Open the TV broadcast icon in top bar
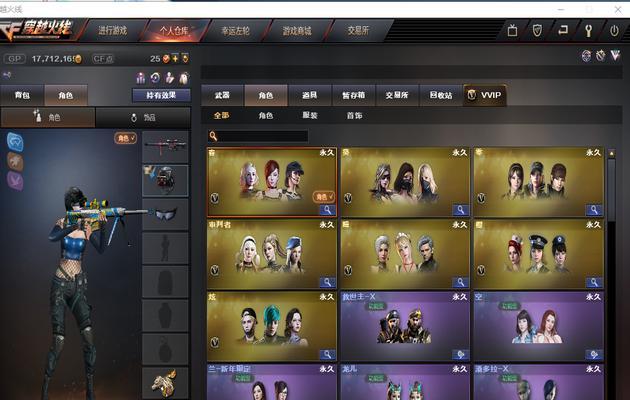Screen dimensions: 630x400 (x=512, y=31)
